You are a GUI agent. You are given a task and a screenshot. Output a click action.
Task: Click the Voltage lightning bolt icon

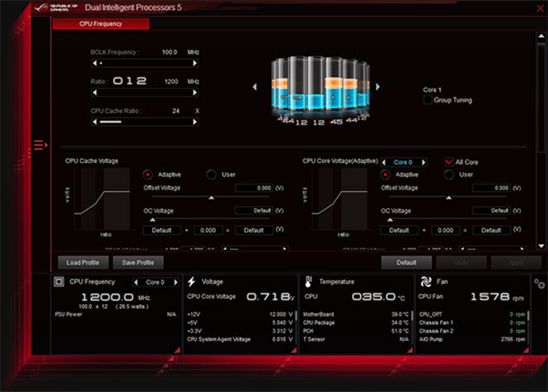click(192, 282)
